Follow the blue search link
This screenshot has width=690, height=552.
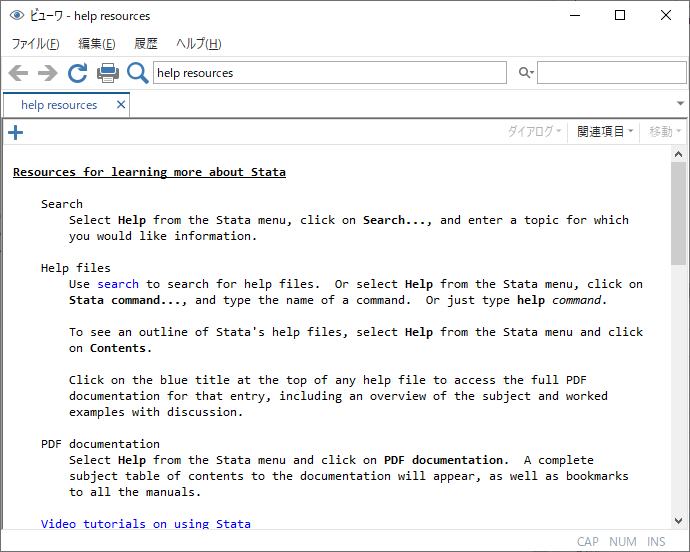118,284
